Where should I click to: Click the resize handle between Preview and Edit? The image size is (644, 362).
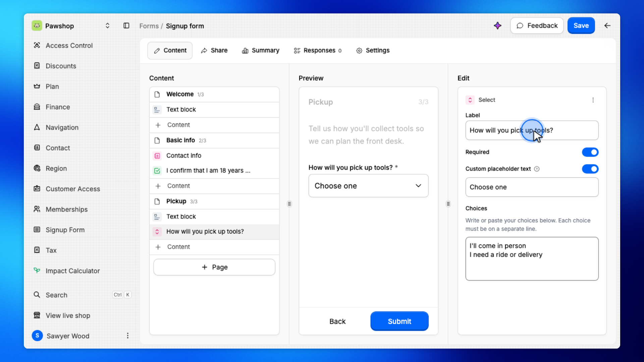click(x=448, y=204)
